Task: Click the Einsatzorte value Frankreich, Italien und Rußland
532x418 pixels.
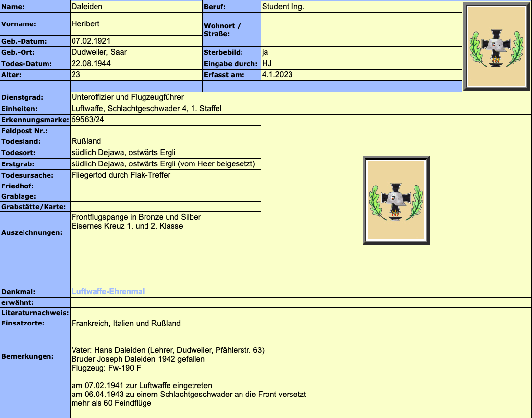Action: click(x=126, y=324)
